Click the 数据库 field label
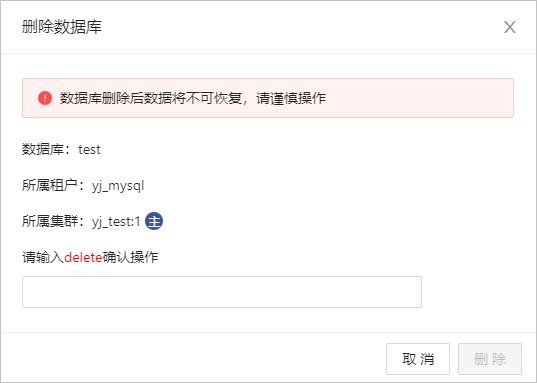The image size is (537, 383). coord(43,149)
